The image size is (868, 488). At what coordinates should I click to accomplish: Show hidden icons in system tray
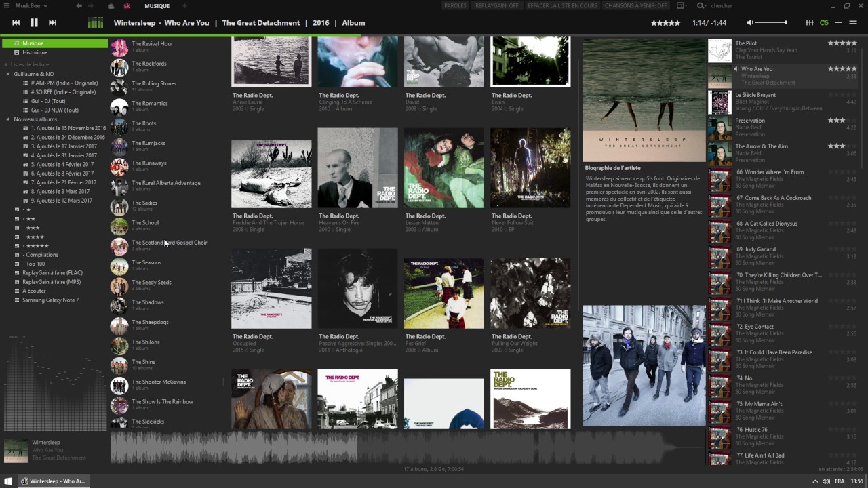click(815, 481)
